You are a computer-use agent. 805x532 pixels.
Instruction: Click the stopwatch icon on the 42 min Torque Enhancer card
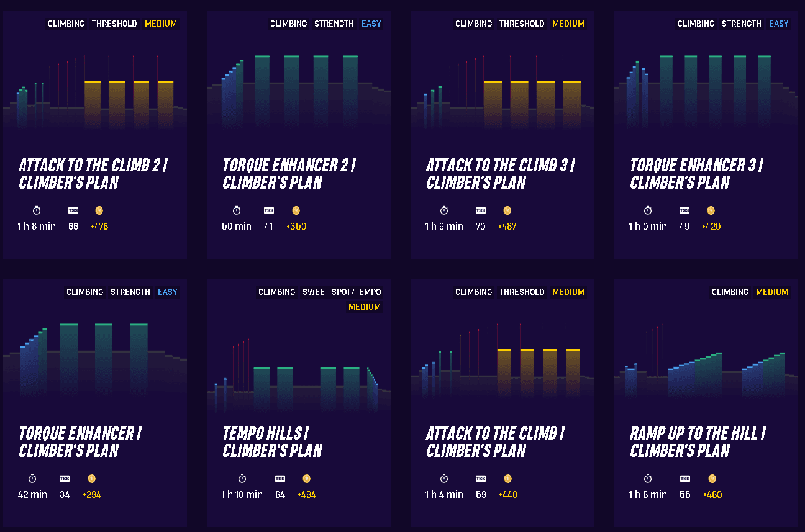click(x=32, y=479)
